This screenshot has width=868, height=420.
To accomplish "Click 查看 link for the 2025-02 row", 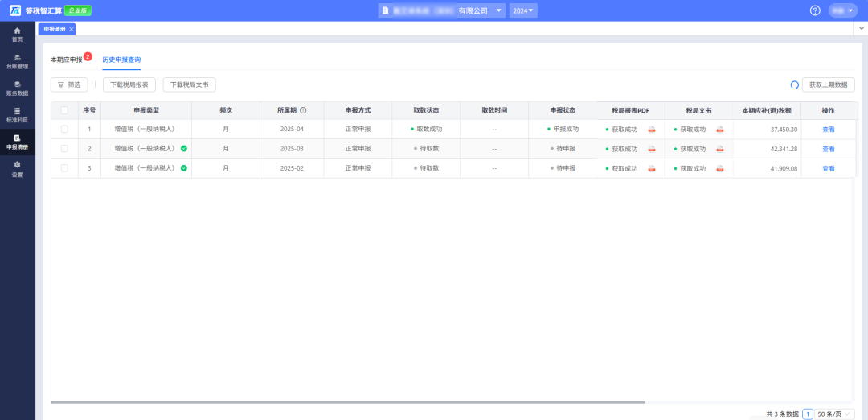I will tap(828, 168).
